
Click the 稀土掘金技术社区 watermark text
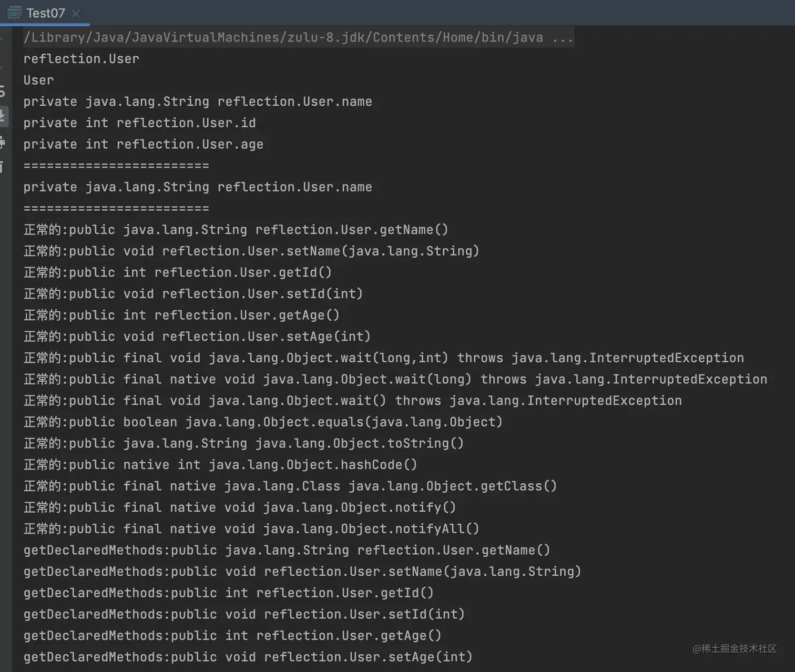[x=735, y=649]
